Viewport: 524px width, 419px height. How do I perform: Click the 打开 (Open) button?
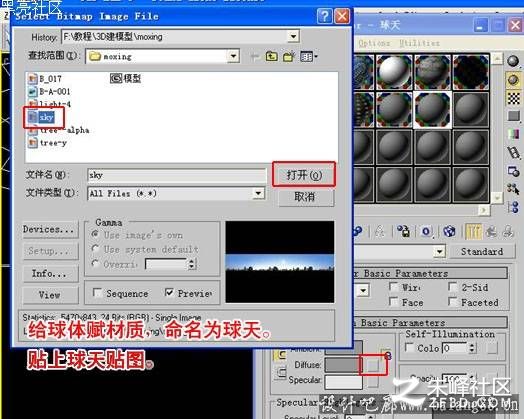click(x=304, y=175)
